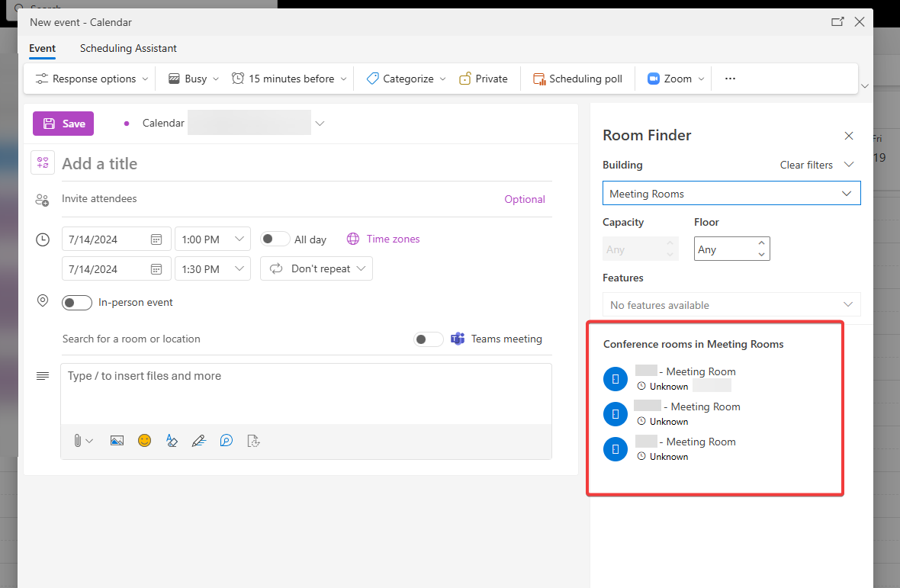The height and width of the screenshot is (588, 900).
Task: Close the Room Finder panel
Action: [849, 136]
